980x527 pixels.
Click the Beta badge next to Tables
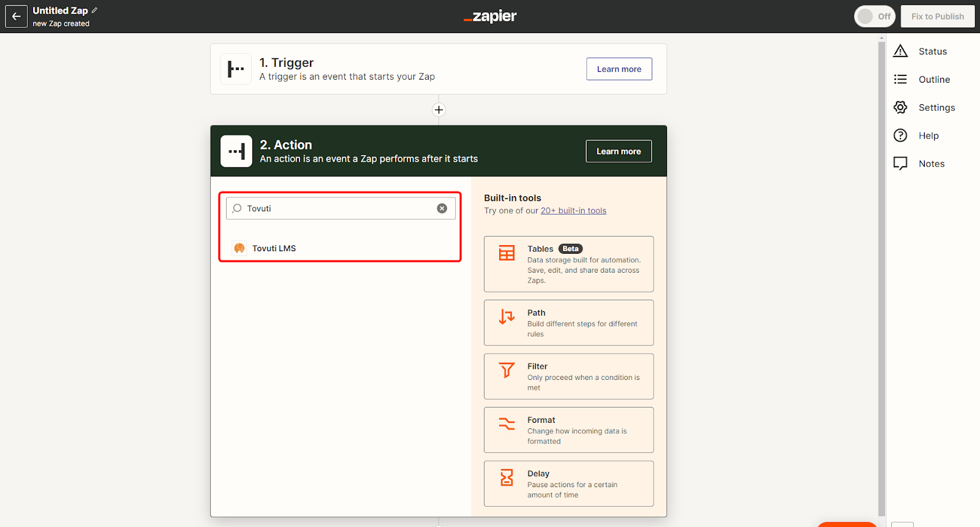point(570,249)
